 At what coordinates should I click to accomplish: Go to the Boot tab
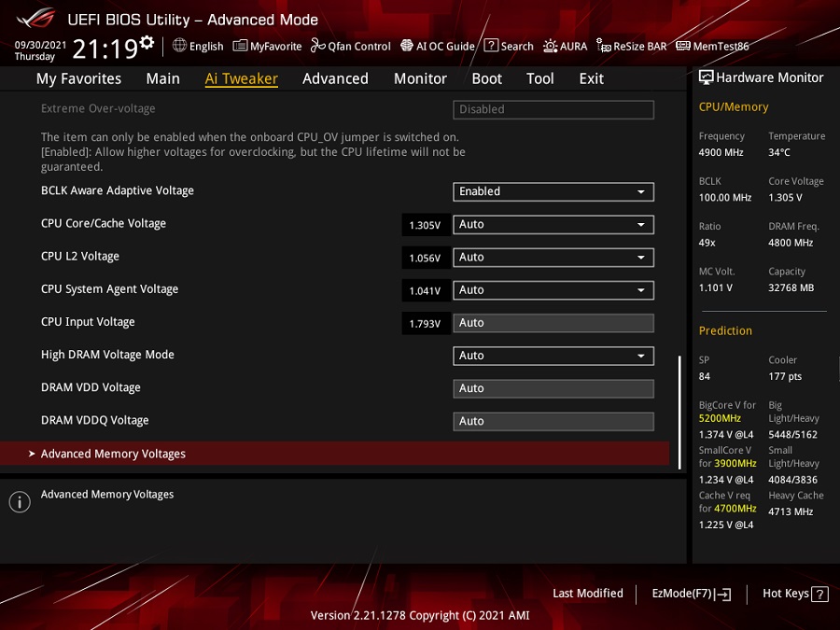click(486, 78)
